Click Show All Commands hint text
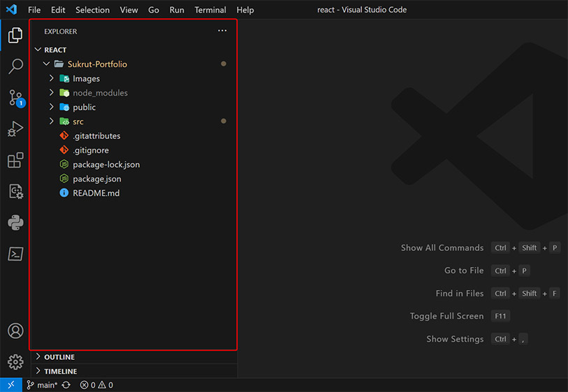 coord(442,248)
